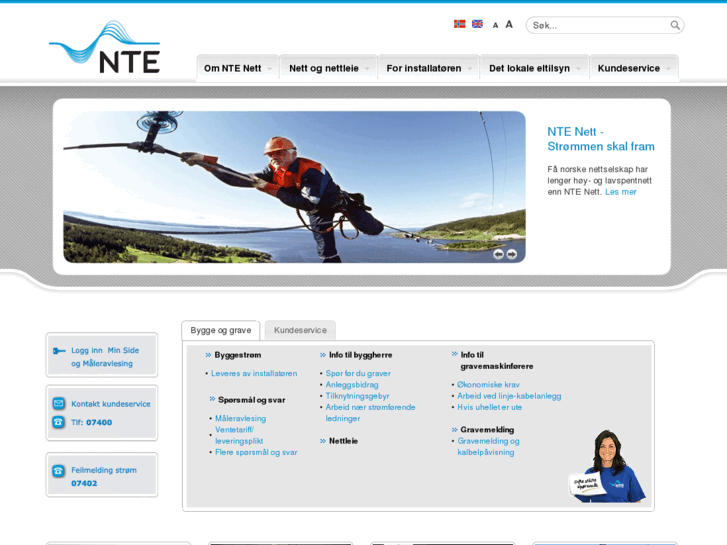Open Spørsmål og svar heading
Screen dimensions: 727x545
[x=251, y=400]
